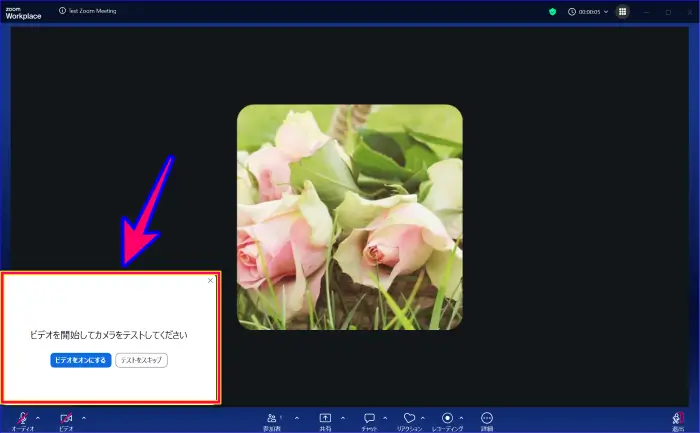Viewport: 700px width, 433px height.
Task: Expand the participants options chevron
Action: pyautogui.click(x=297, y=418)
